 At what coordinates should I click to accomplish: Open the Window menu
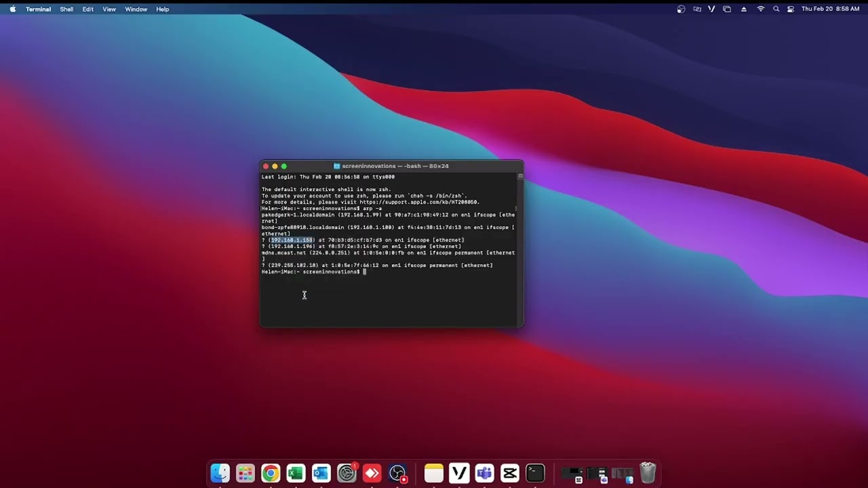(136, 9)
